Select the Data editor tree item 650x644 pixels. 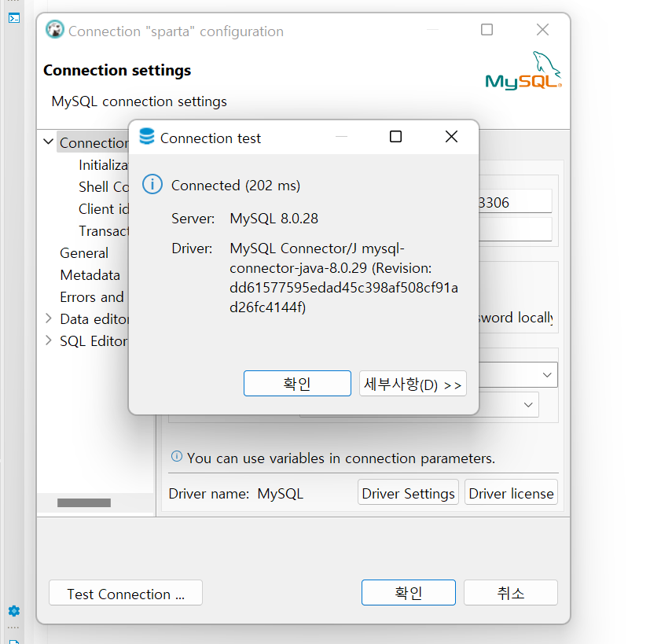(94, 319)
